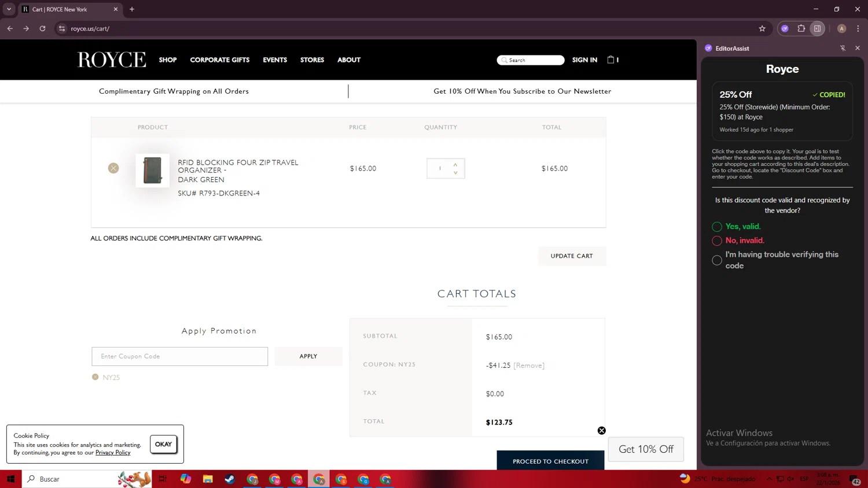The image size is (868, 488).
Task: Open Task View on the taskbar
Action: pos(163,479)
